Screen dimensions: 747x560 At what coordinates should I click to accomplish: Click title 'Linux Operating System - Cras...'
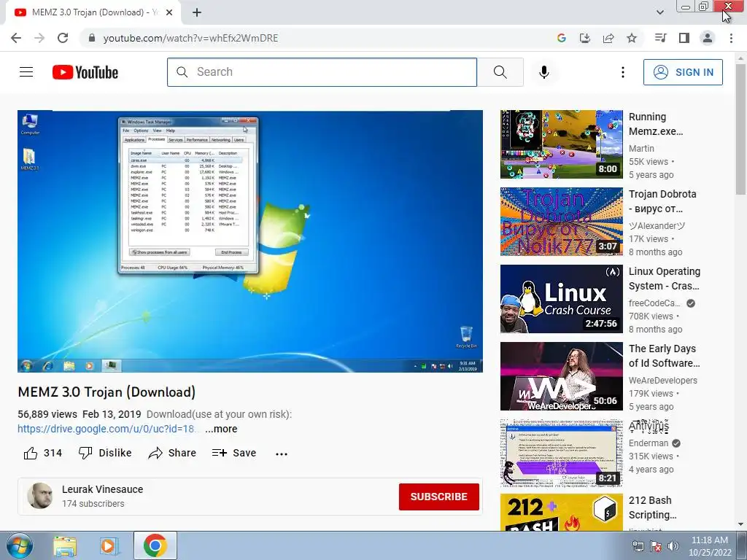point(665,279)
